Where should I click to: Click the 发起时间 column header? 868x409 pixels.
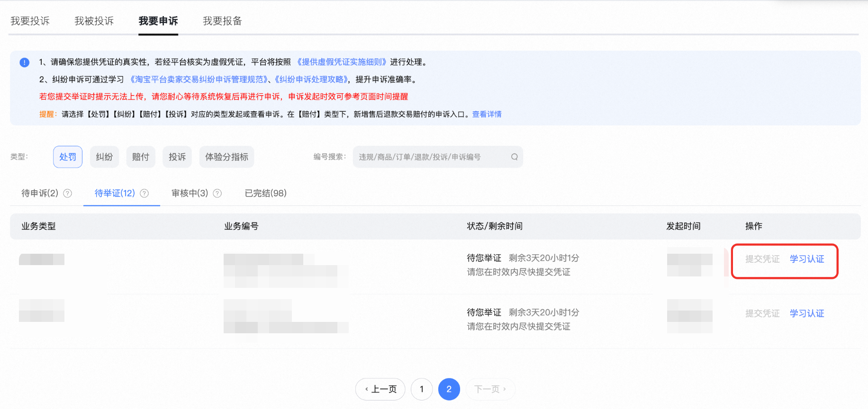click(683, 226)
